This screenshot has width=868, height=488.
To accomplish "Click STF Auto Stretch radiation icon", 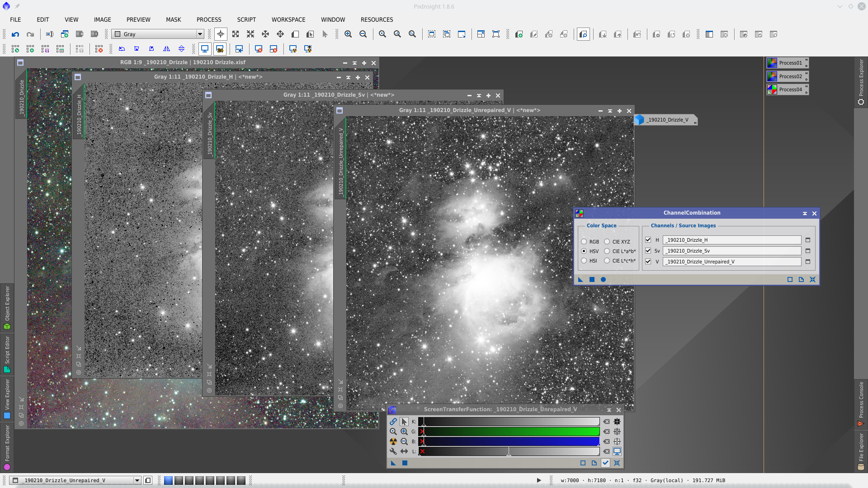I will [393, 441].
